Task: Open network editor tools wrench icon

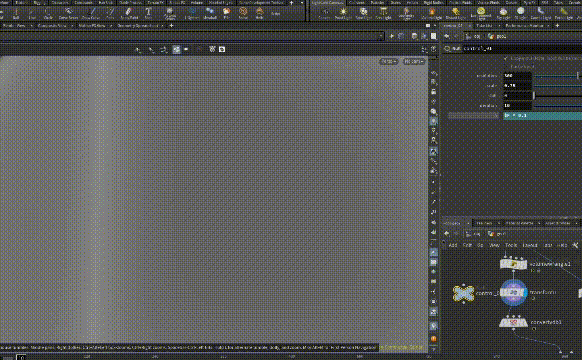Action: 575,245
